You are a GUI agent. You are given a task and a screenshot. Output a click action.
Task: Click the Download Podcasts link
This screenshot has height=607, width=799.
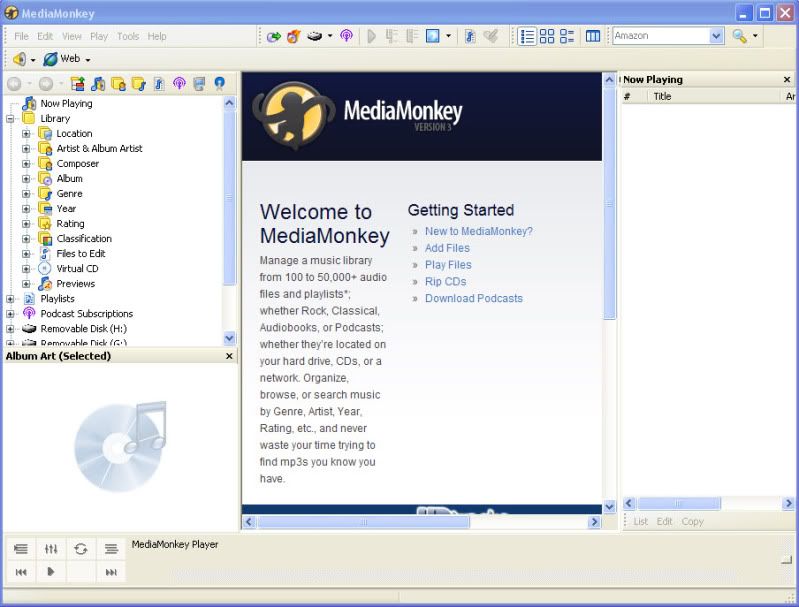point(473,298)
